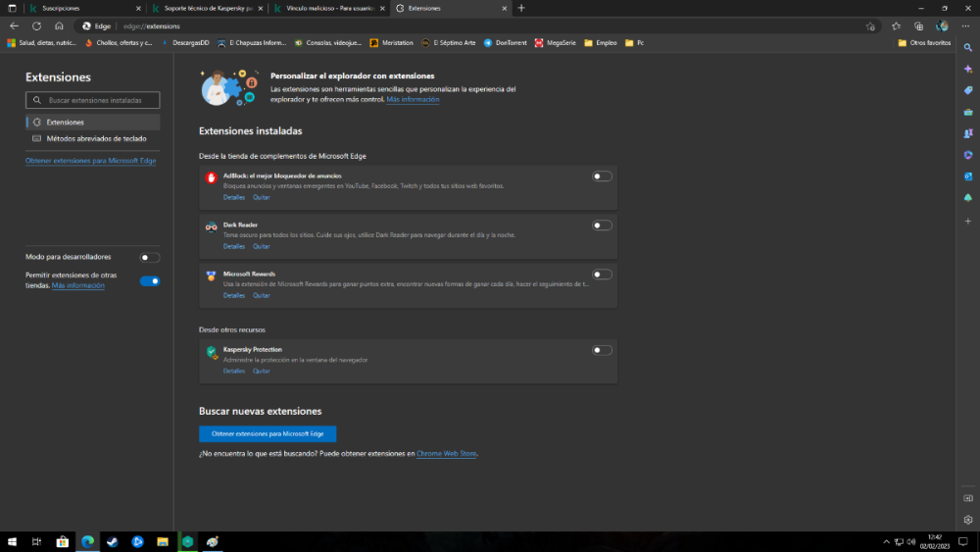Open the Edge settings and more menu
This screenshot has height=552, width=980.
coord(965,26)
